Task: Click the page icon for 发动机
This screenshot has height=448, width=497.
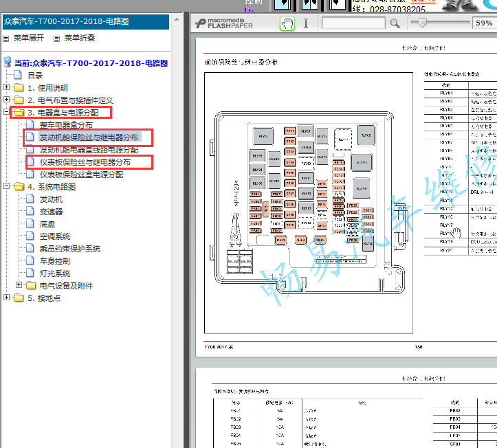Action: pos(30,199)
